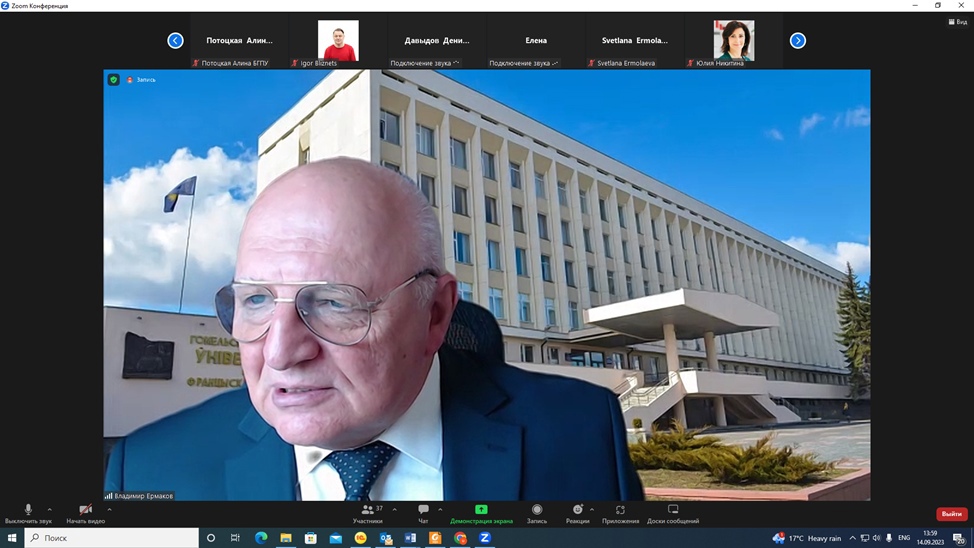Start video with the camera button

(85, 510)
